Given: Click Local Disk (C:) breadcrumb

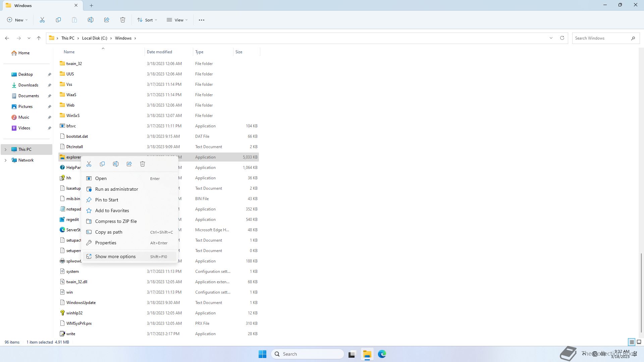Looking at the screenshot, I should coord(95,38).
